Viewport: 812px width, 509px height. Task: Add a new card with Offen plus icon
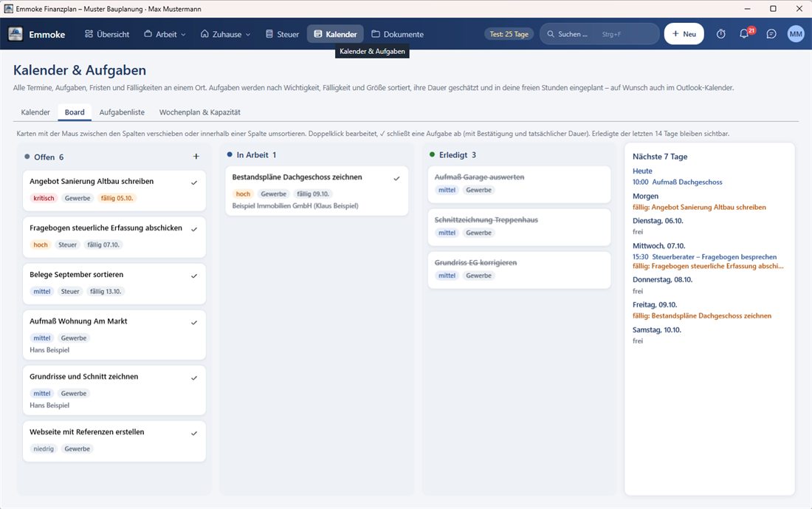[196, 157]
